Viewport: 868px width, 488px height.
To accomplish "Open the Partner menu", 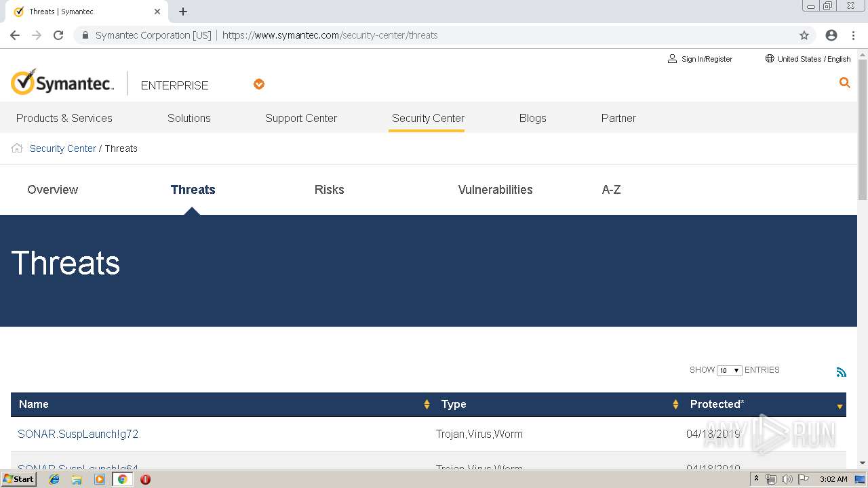I will (x=618, y=118).
